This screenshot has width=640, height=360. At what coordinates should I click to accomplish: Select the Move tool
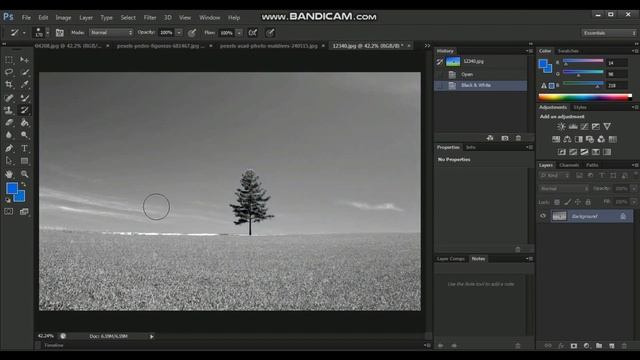coord(24,60)
